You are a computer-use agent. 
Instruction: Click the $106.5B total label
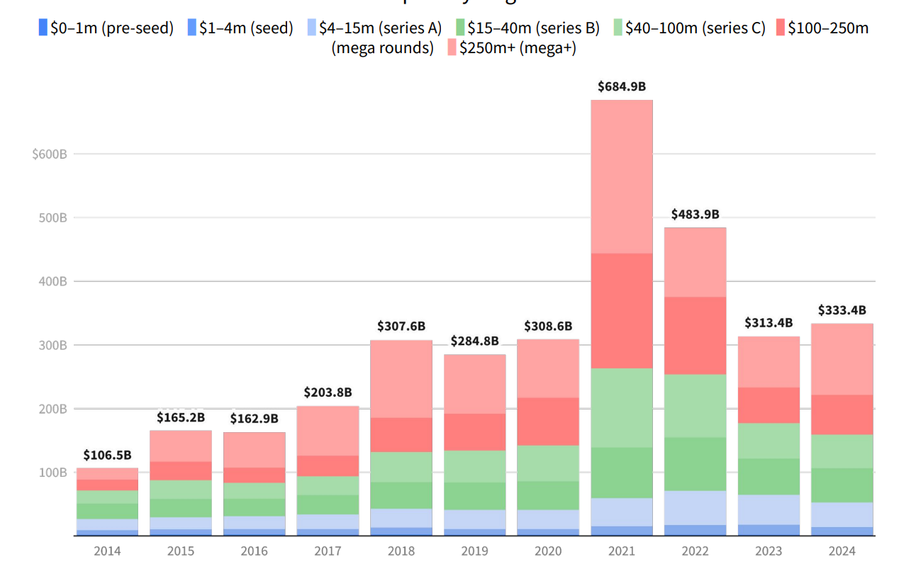coord(107,455)
